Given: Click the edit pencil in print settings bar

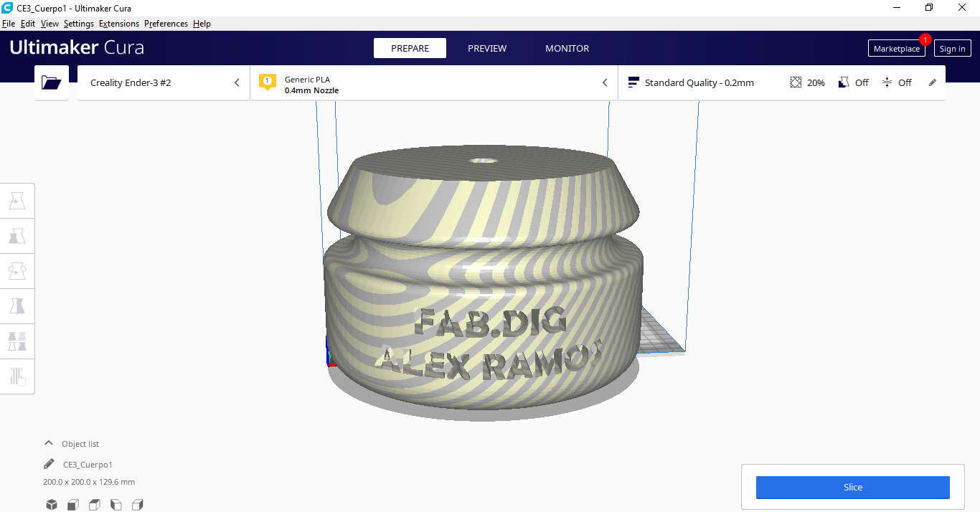Looking at the screenshot, I should (x=933, y=82).
